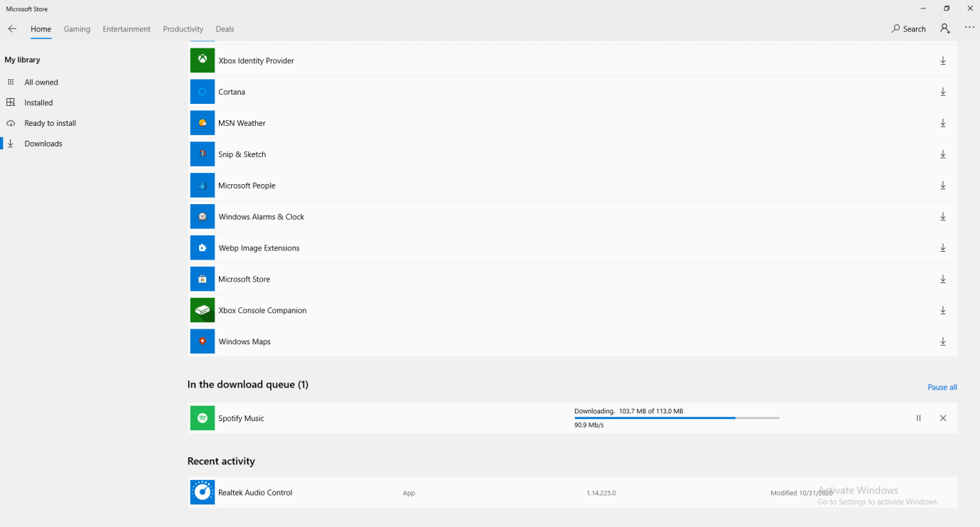Click Xbox Console Companion name
Image resolution: width=980 pixels, height=527 pixels.
262,310
